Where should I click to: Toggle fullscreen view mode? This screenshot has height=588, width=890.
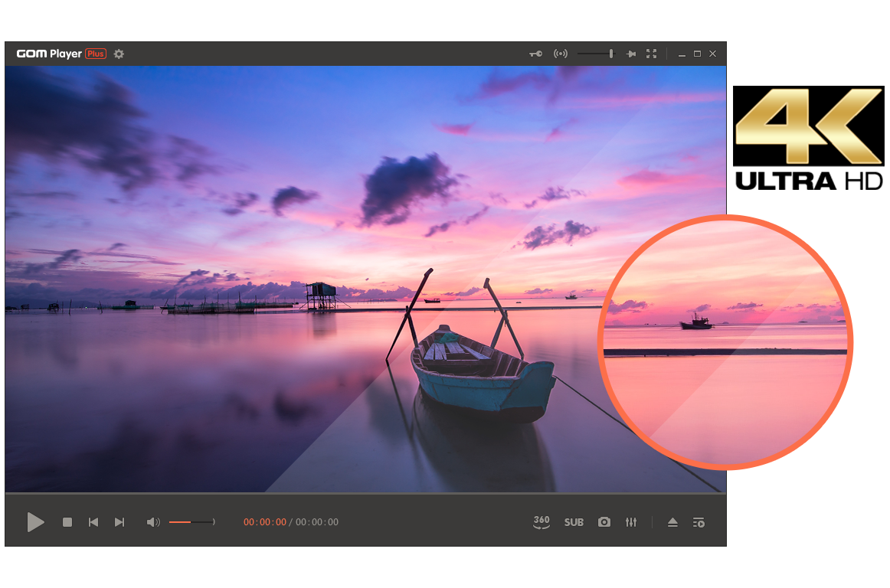(652, 54)
